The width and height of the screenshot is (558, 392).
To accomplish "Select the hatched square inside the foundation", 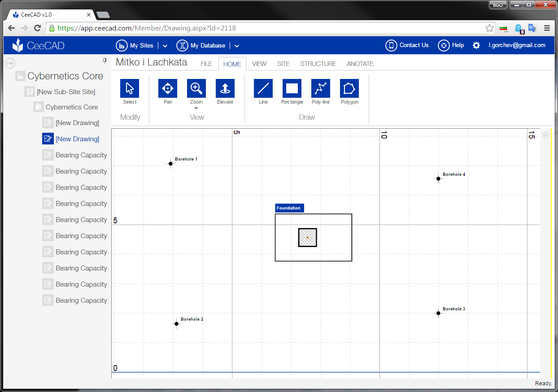I will [x=308, y=238].
